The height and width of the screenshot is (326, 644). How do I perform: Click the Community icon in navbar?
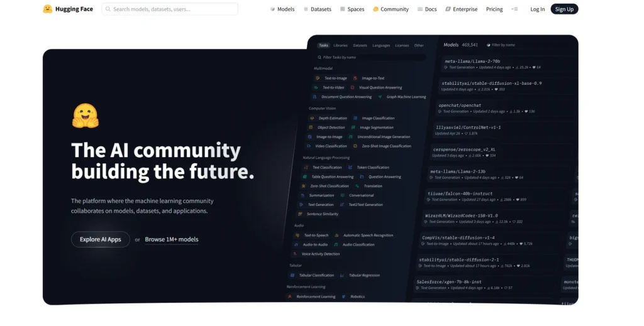pos(375,9)
